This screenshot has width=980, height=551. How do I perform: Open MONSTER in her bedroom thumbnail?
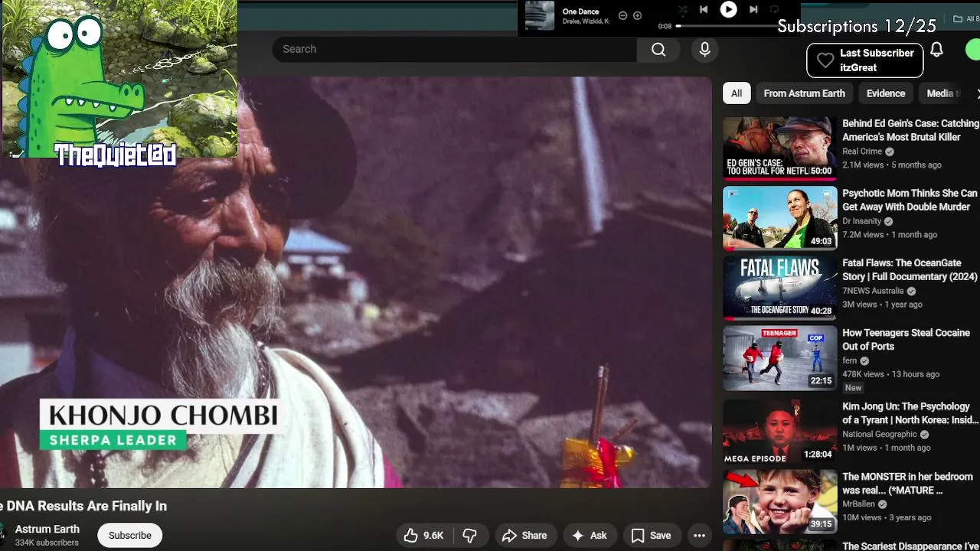779,501
